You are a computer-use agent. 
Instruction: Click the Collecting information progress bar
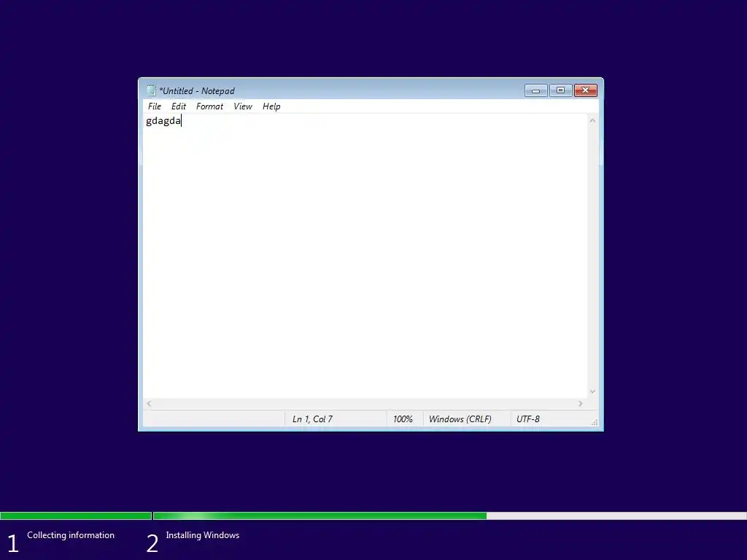pyautogui.click(x=76, y=516)
